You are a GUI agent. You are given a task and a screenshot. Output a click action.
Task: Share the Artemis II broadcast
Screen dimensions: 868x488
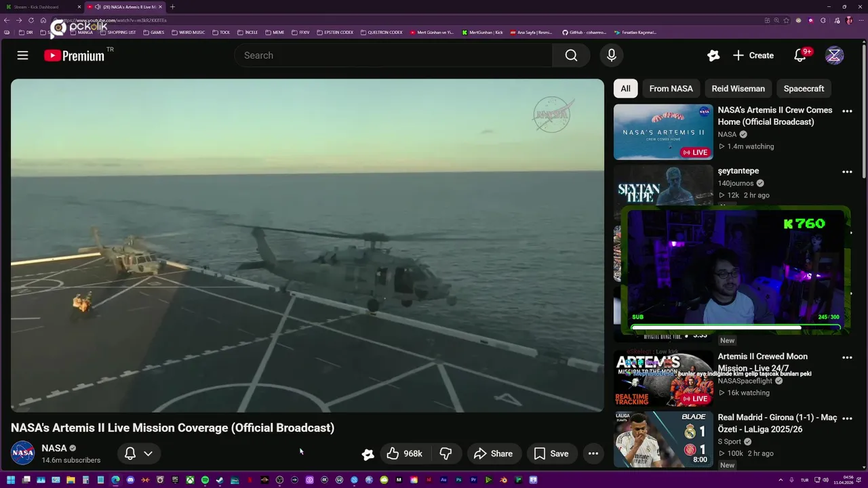(494, 453)
